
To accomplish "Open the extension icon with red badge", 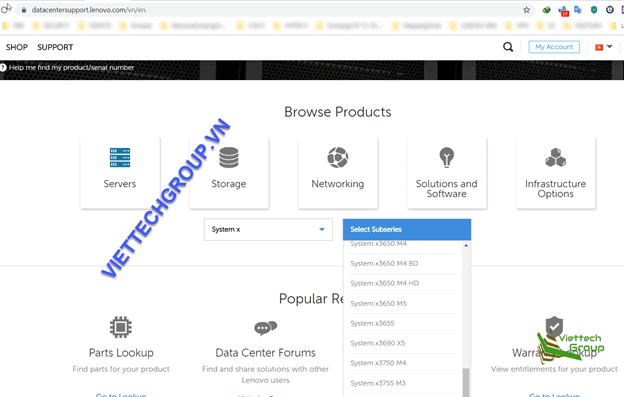I will [x=563, y=11].
